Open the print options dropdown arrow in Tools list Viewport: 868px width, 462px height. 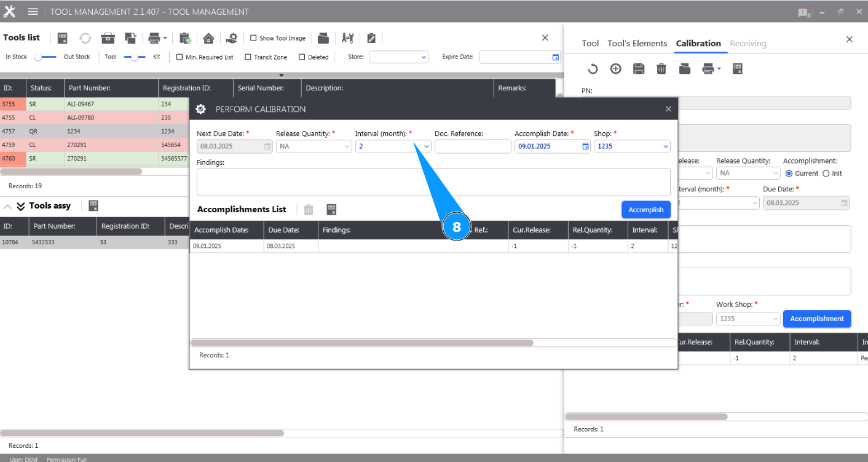coord(165,39)
